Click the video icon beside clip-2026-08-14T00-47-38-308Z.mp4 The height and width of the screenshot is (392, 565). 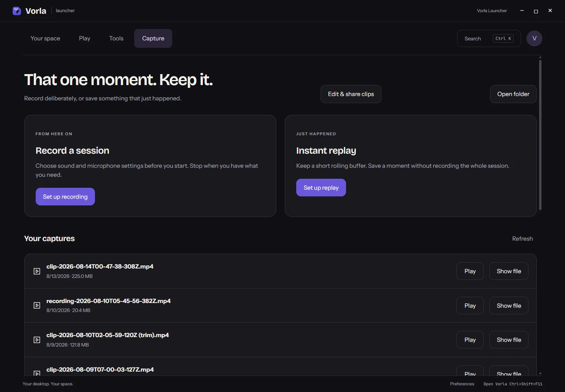point(37,271)
